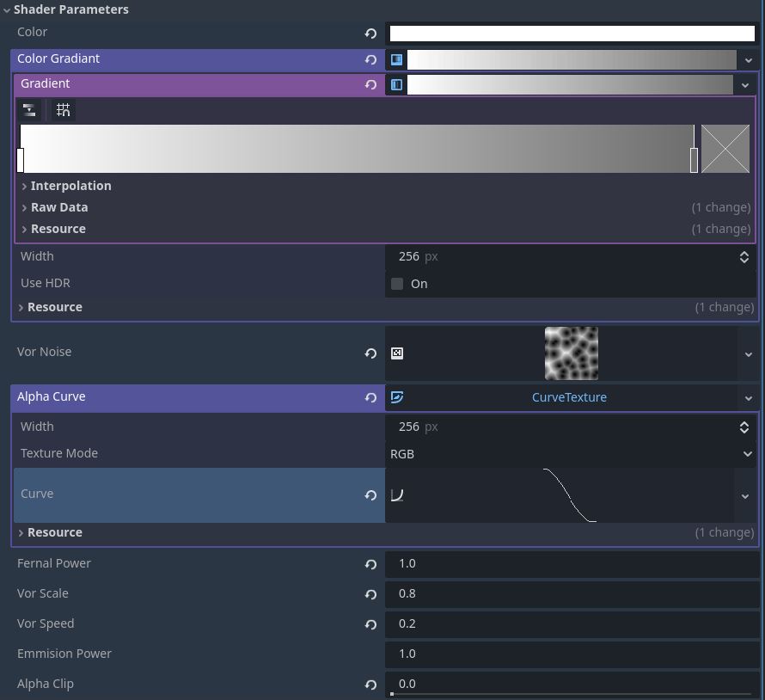Click Gradient resource icon in Gradient row
The height and width of the screenshot is (700, 765).
(x=396, y=84)
